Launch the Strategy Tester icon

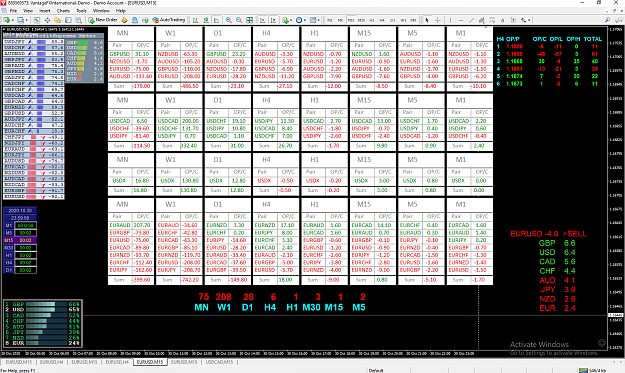tap(79, 20)
